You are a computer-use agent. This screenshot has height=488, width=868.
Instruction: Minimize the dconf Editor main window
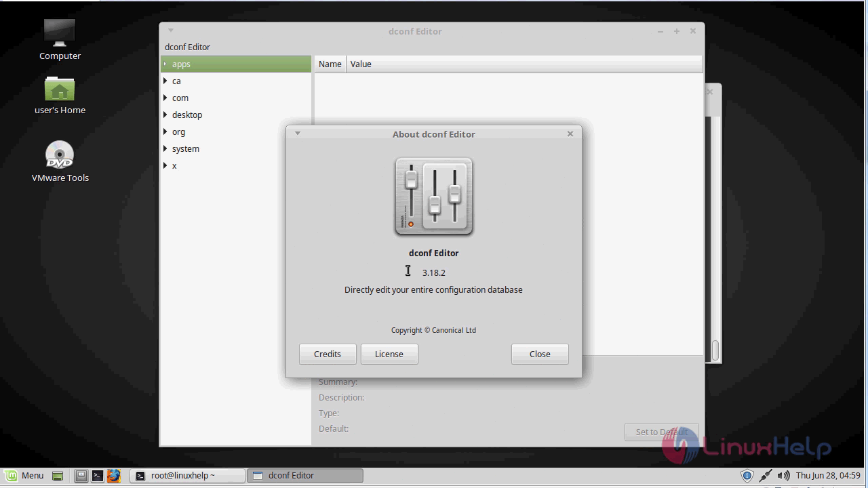(x=660, y=31)
